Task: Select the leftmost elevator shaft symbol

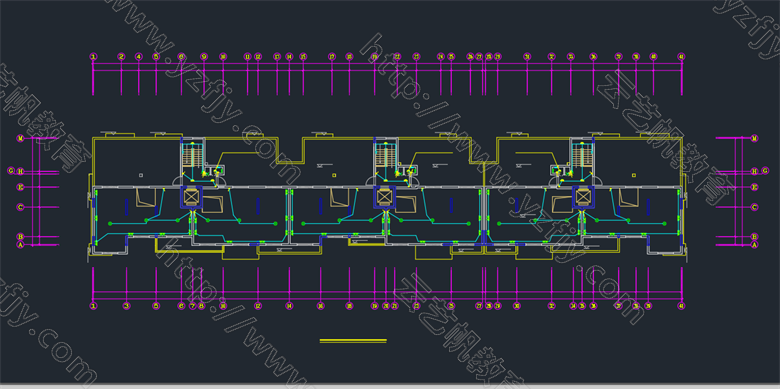Action: [191, 196]
